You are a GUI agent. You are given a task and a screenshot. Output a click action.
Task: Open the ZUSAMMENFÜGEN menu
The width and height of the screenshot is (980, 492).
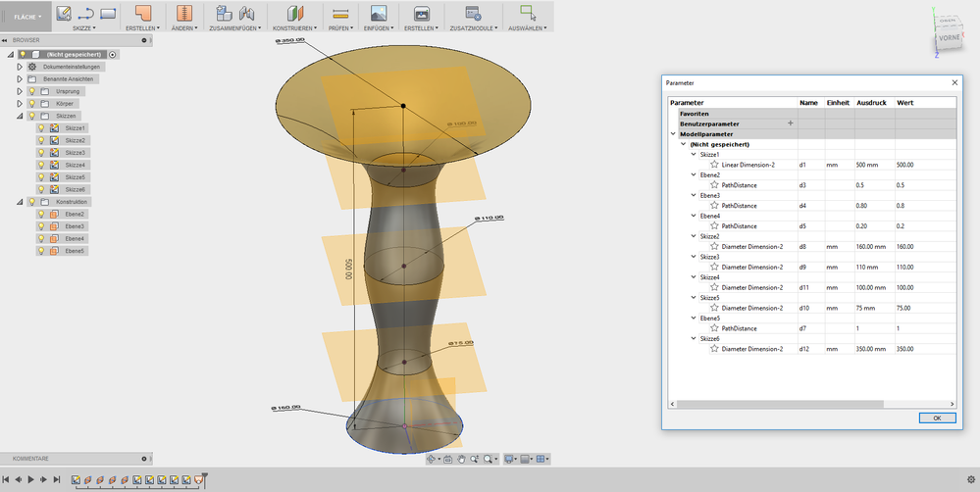pos(235,28)
